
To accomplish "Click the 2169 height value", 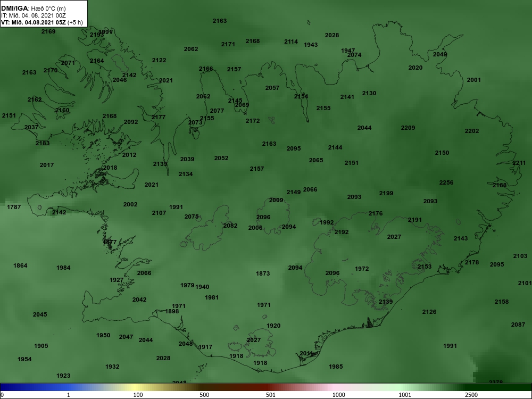I will coord(48,31).
